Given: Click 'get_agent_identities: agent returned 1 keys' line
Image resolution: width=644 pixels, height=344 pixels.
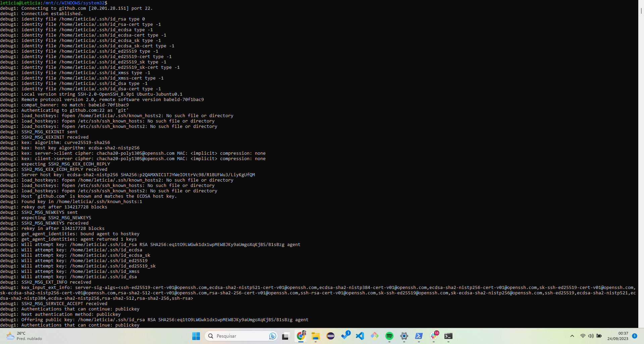Looking at the screenshot, I should [68, 239].
